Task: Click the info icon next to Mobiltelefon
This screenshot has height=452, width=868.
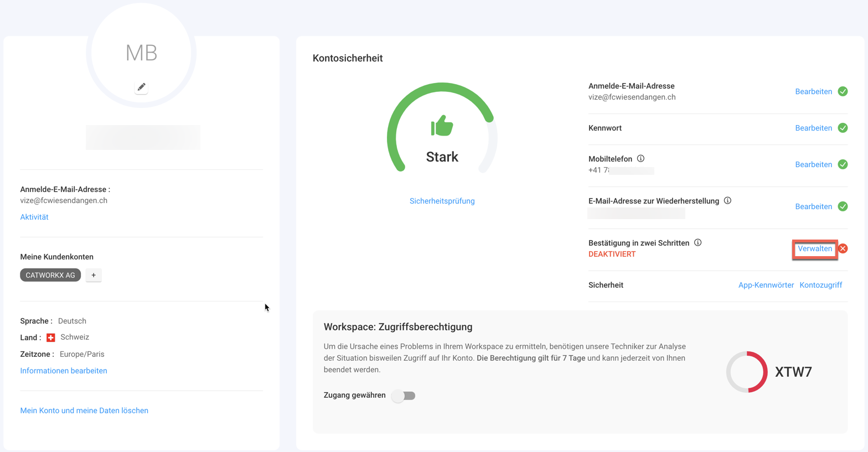Action: point(640,159)
